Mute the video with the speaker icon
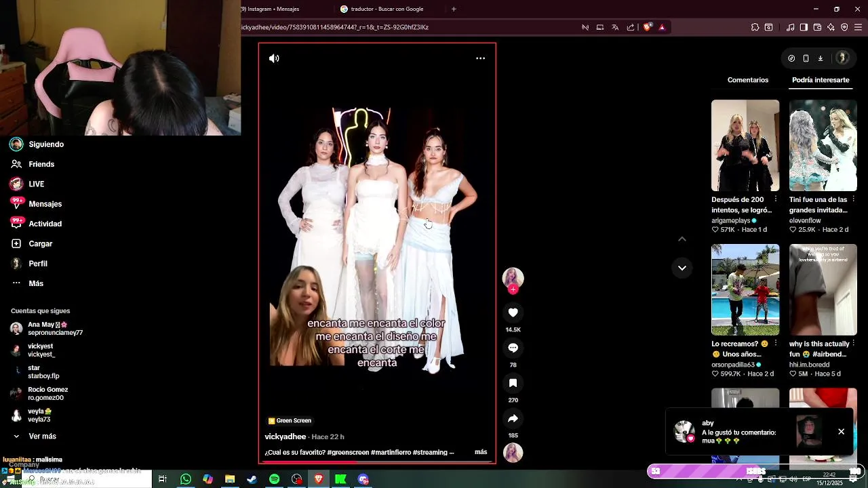The image size is (868, 488). pyautogui.click(x=274, y=58)
